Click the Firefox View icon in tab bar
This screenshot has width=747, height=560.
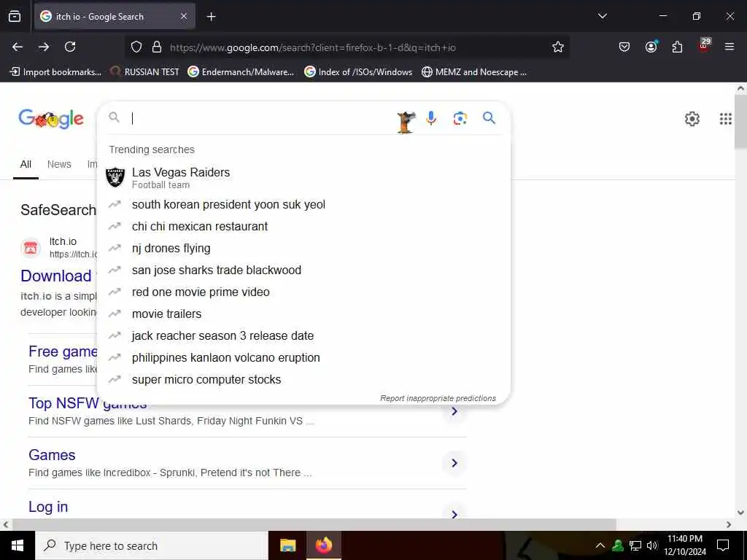pos(15,17)
